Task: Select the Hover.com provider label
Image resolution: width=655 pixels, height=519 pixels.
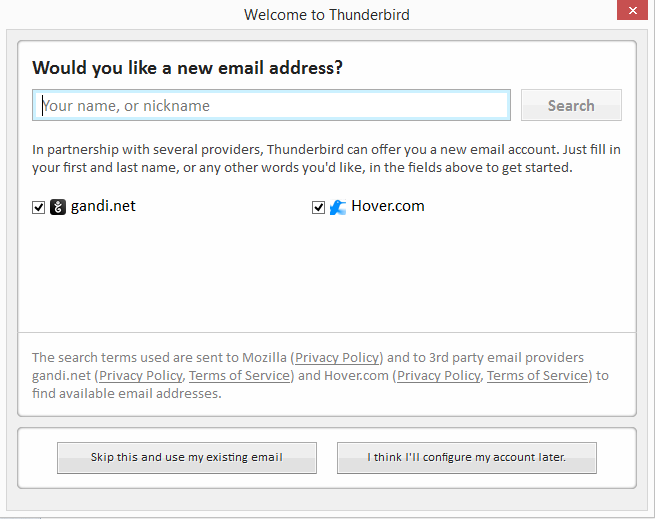Action: point(388,206)
